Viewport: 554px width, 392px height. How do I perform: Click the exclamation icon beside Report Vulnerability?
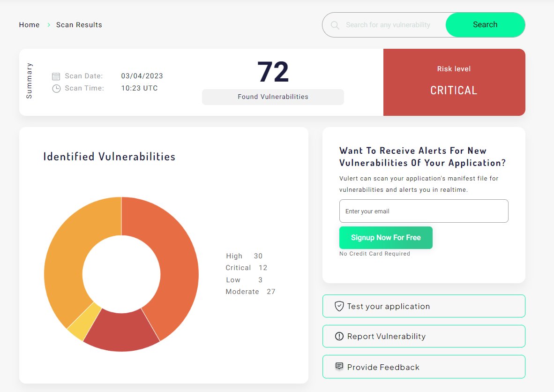(x=339, y=336)
